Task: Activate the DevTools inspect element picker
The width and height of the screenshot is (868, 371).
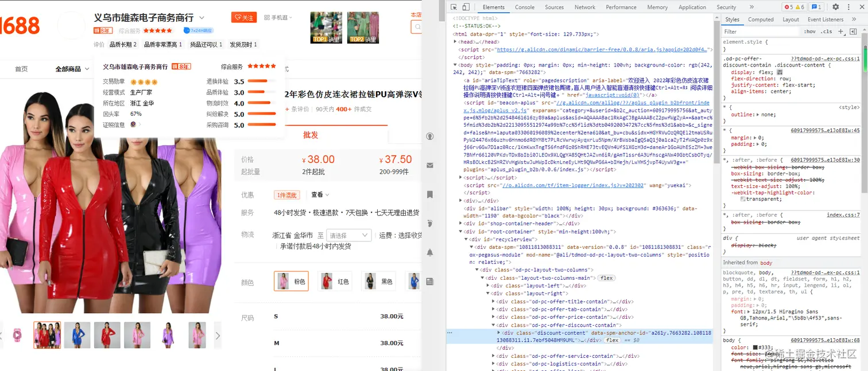Action: coord(454,7)
